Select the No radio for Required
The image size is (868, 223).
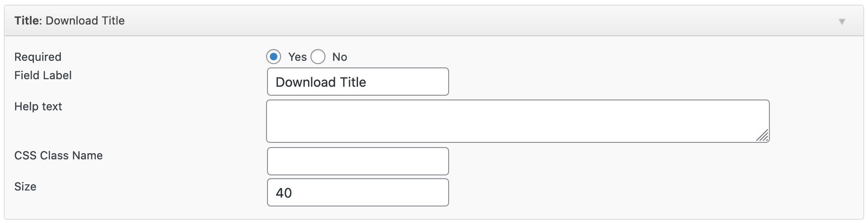(318, 57)
